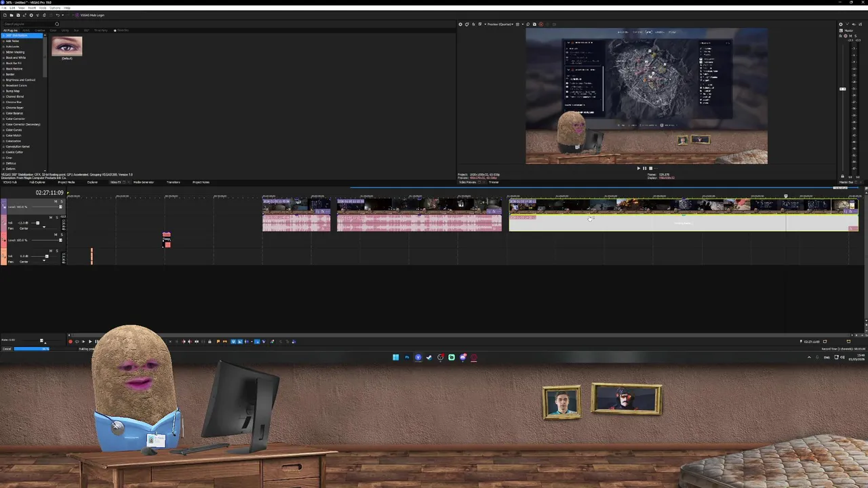
Task: Toggle loop playback in transport bar
Action: pyautogui.click(x=77, y=342)
